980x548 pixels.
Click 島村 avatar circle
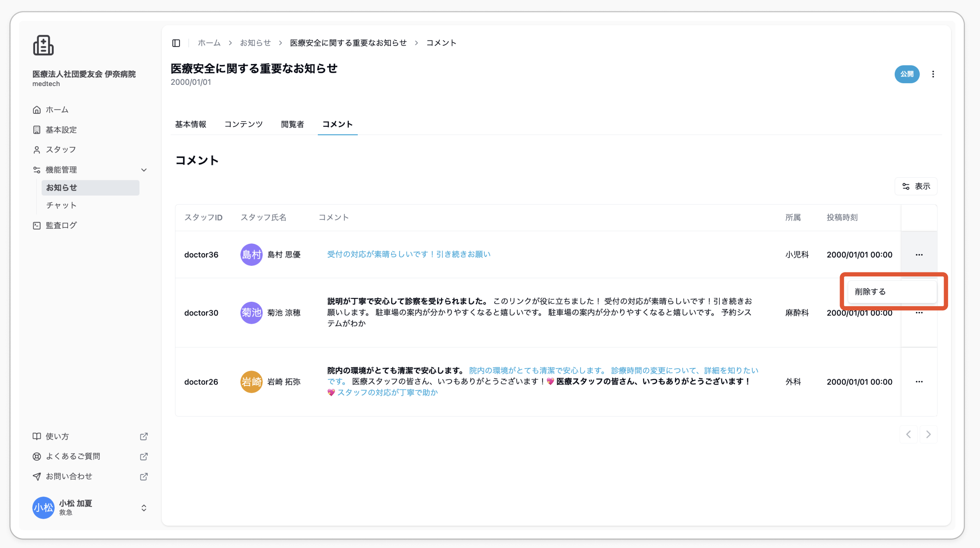tap(251, 255)
